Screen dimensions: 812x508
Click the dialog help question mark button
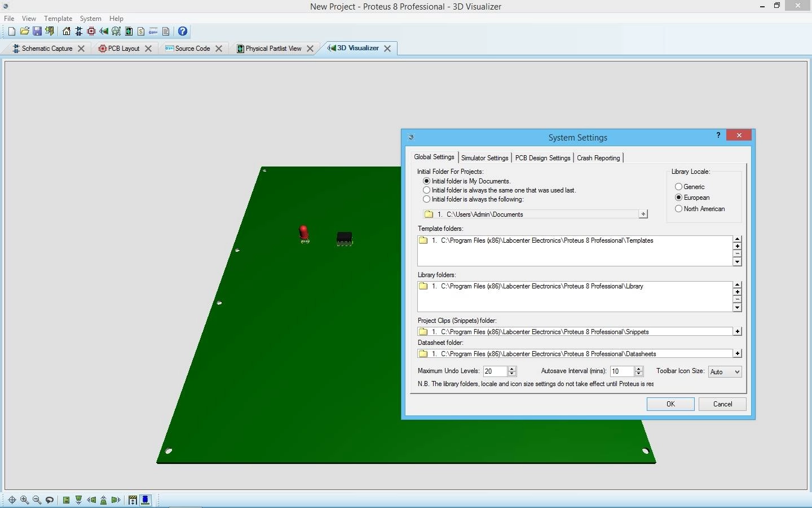click(718, 135)
